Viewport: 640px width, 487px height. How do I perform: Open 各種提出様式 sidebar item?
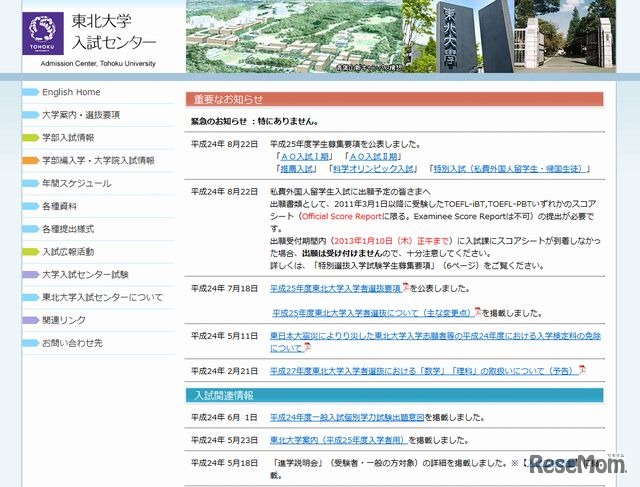click(x=68, y=229)
